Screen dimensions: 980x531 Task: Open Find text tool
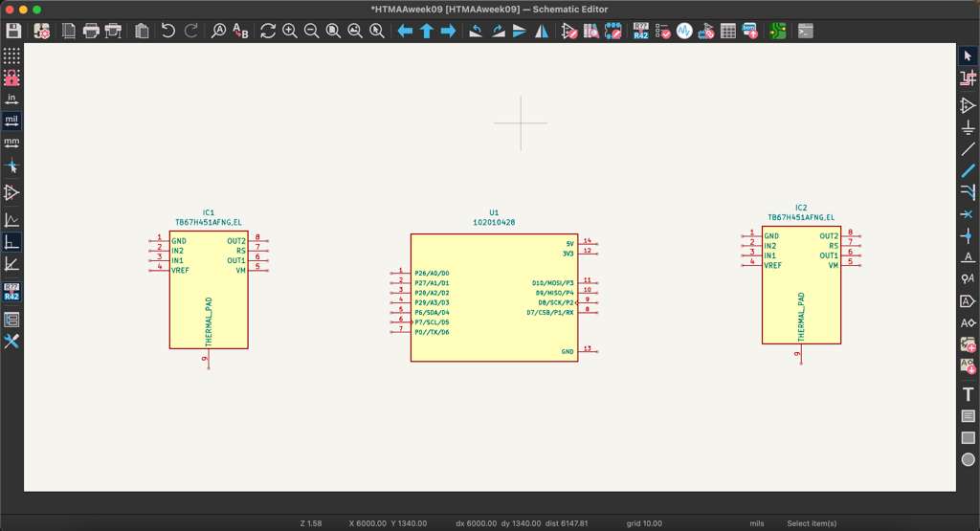coord(218,31)
